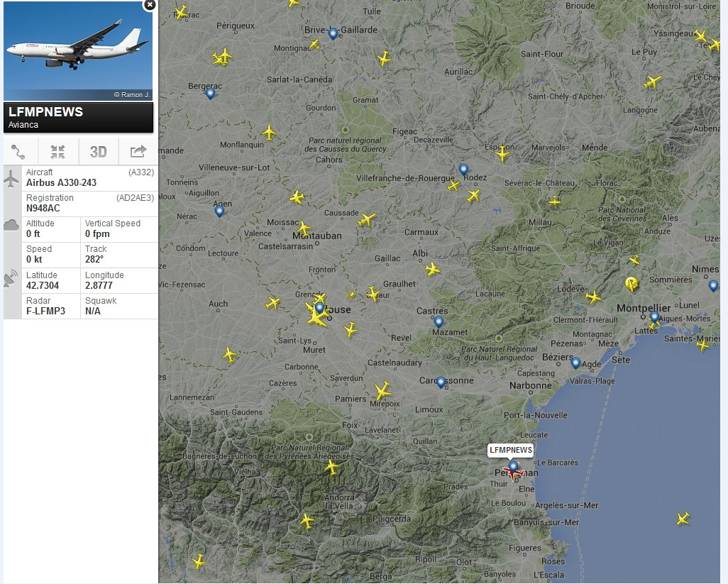
Task: Select the red LFMPNEWS aircraft at Perpignan
Action: click(x=514, y=473)
